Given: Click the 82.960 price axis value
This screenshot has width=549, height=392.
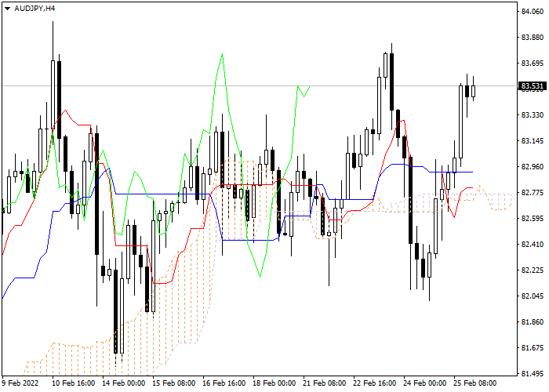Looking at the screenshot, I should pos(533,167).
